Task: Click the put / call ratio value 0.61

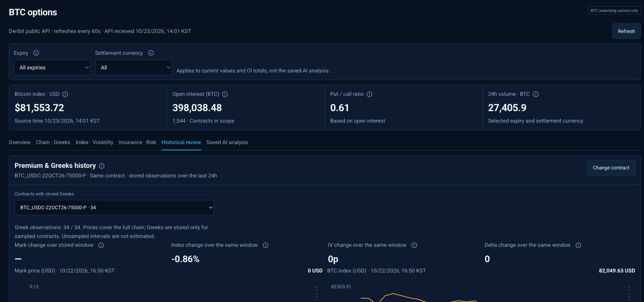Action: 339,108
